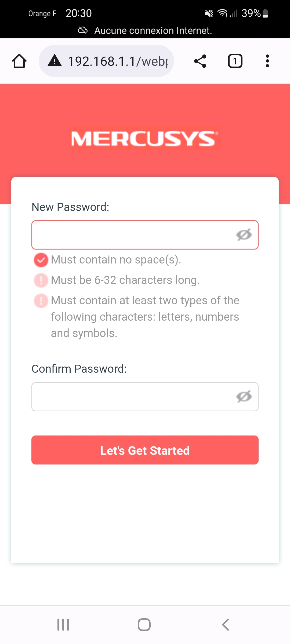290x644 pixels.
Task: Show the New Password characters
Action: [x=244, y=235]
